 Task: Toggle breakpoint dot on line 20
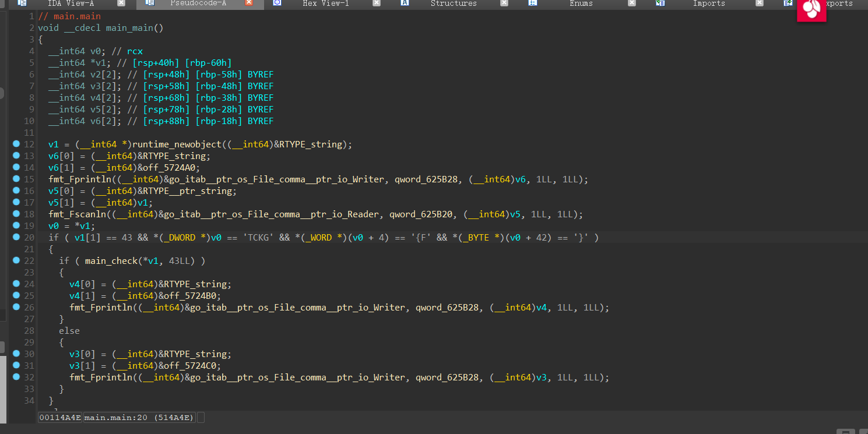click(x=16, y=237)
